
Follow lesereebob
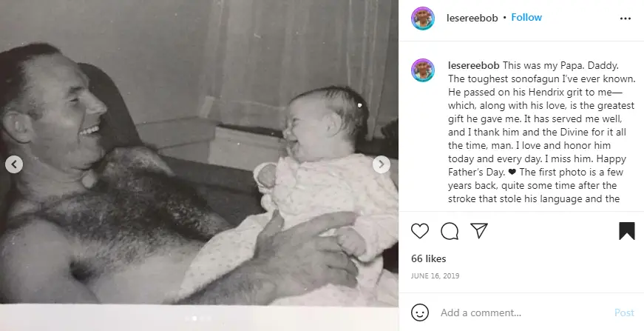coord(526,18)
